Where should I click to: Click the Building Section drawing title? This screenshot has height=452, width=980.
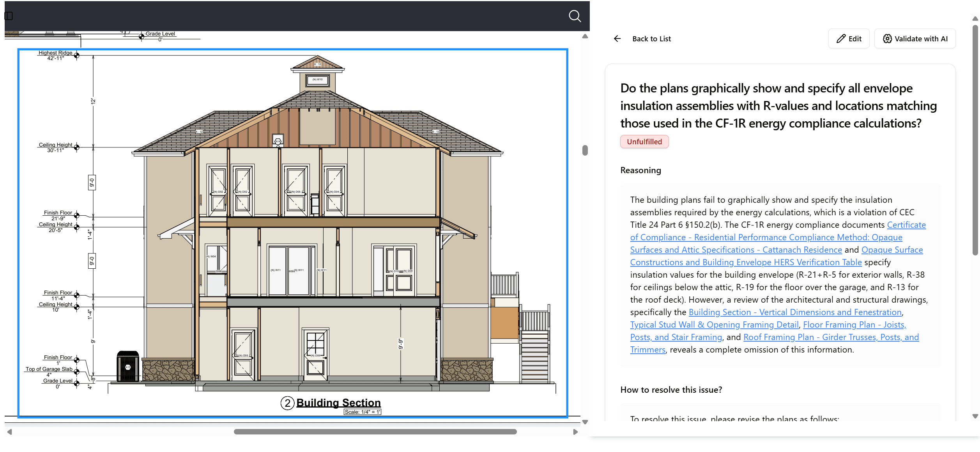[338, 402]
